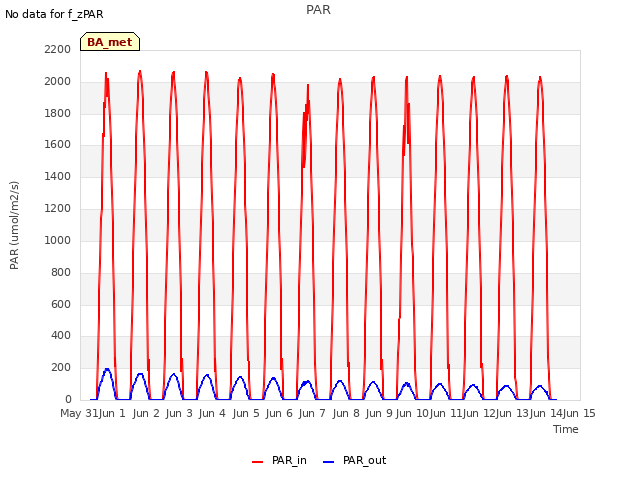This screenshot has width=640, height=480.
Task: Click the 1400 y-axis tick label
Action: point(58,176)
